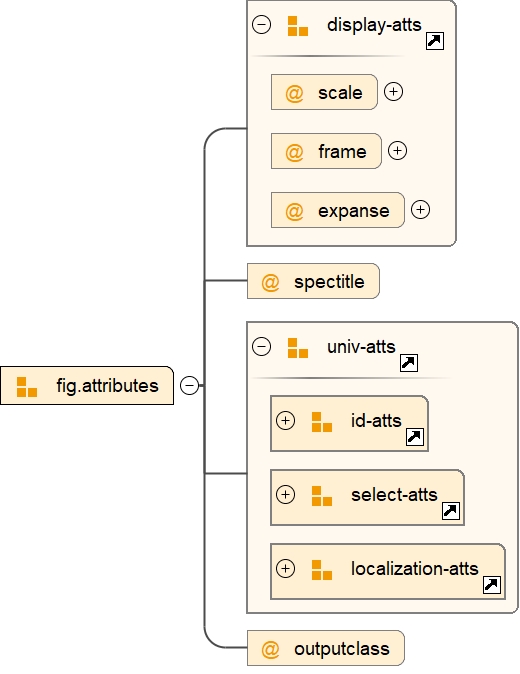The image size is (520, 674).
Task: Expand the id-atts group
Action: 286,420
